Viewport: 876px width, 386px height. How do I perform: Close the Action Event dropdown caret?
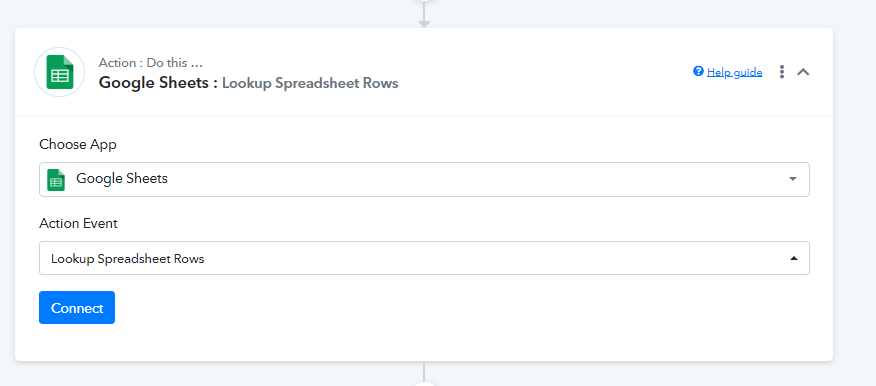(793, 259)
